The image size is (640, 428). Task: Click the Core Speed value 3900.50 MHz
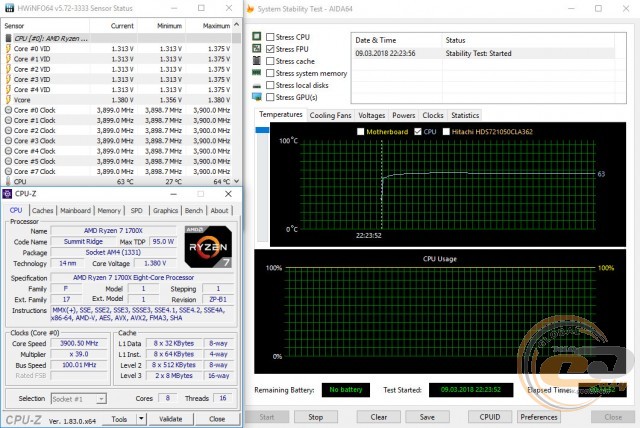coord(79,344)
